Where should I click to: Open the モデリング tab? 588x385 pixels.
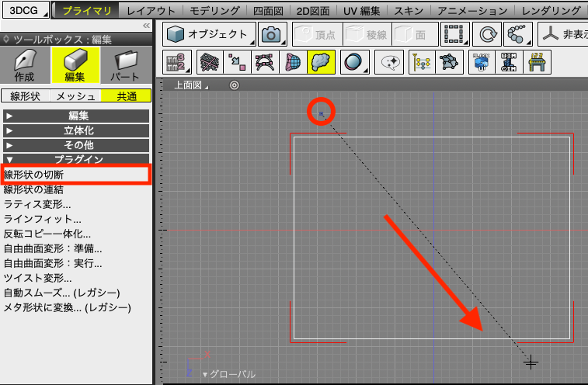click(x=214, y=11)
